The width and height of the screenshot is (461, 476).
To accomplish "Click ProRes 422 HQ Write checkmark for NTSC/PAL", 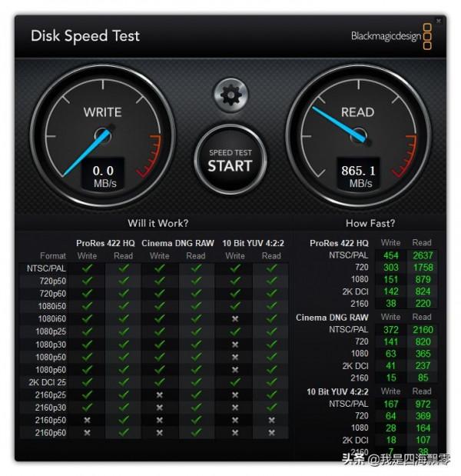I will [x=87, y=268].
